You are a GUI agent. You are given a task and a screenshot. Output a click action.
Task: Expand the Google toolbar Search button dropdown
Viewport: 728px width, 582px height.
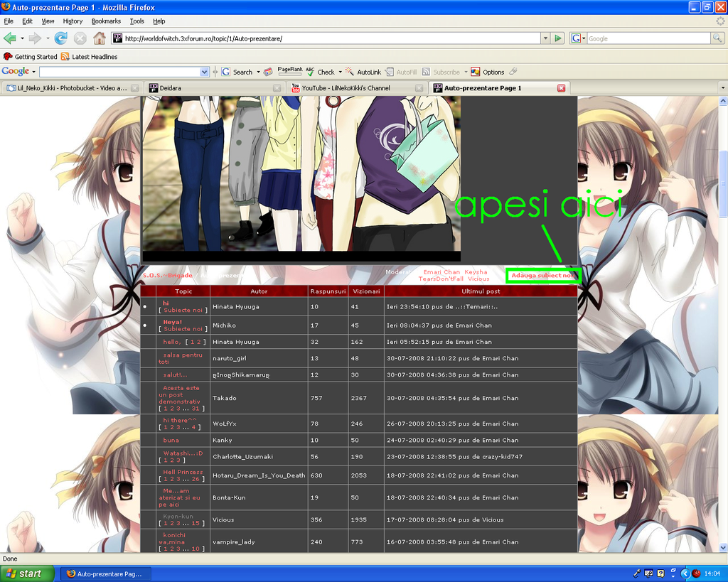[x=259, y=72]
